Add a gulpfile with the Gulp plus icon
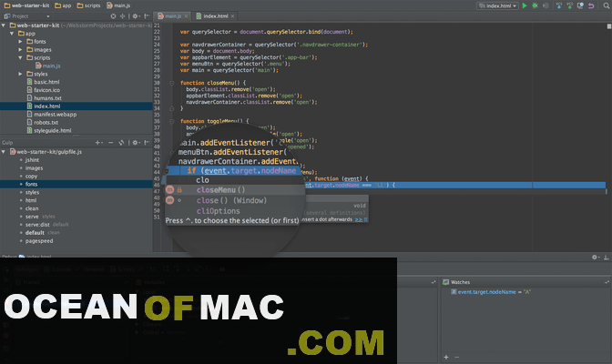This screenshot has width=612, height=364. [x=98, y=143]
